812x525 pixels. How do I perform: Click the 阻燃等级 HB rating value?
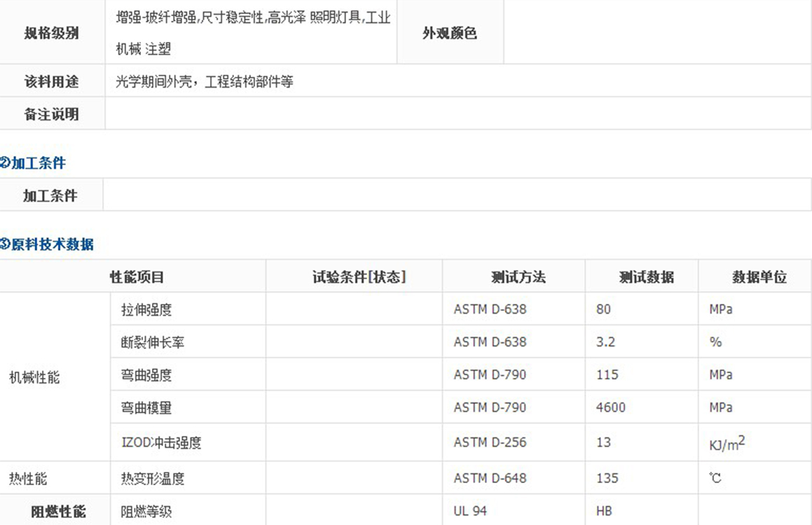coord(603,511)
